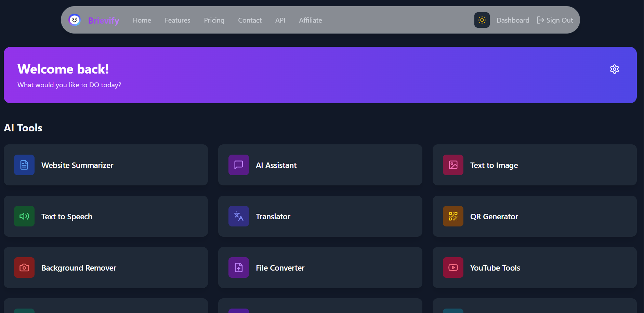Open the Affiliate nav item
The height and width of the screenshot is (313, 644).
[311, 20]
